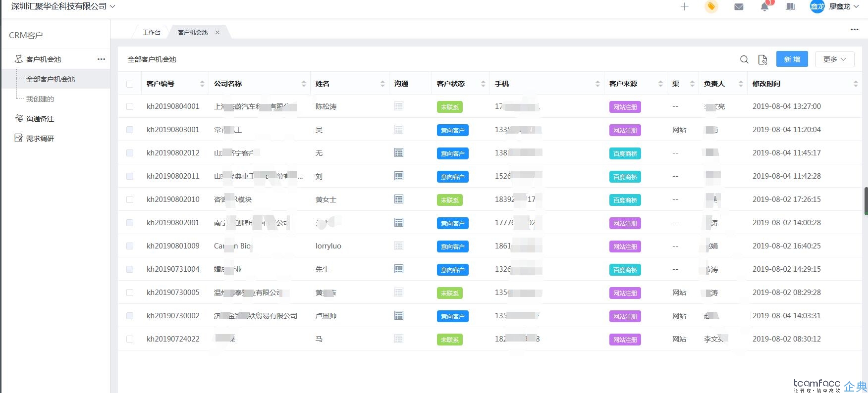Click the search magnifier icon in list toolbar
868x393 pixels.
(744, 59)
